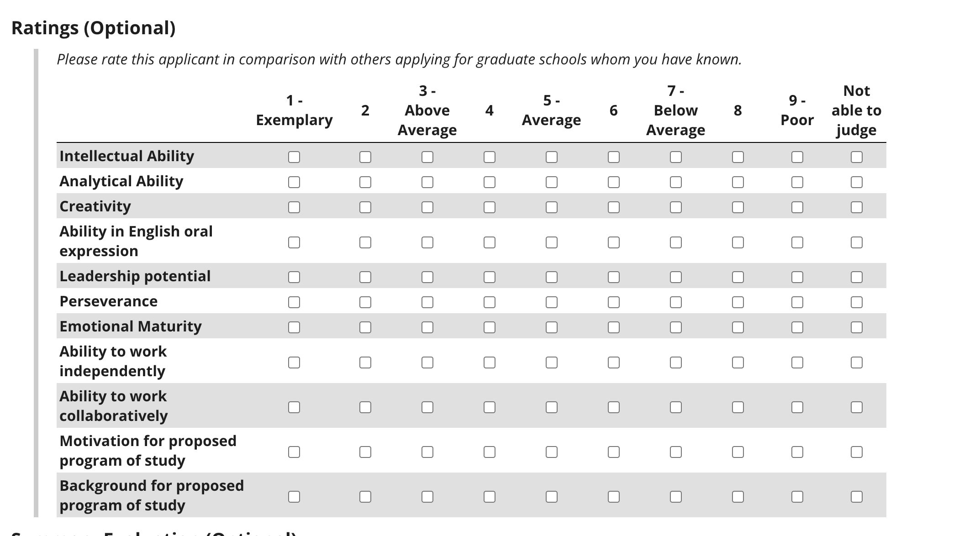Screen dimensions: 980x536
Task: Rate Analytical Ability as 9 - Poor
Action: 797,182
